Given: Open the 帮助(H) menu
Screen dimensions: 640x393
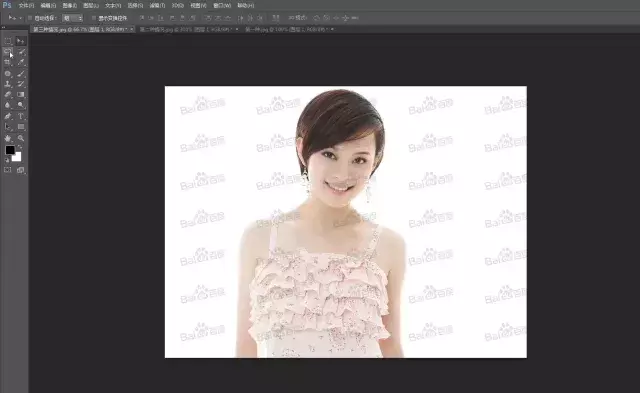Looking at the screenshot, I should (246, 6).
